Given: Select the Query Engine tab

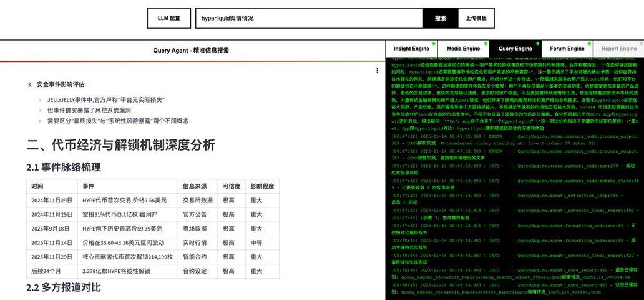Looking at the screenshot, I should pyautogui.click(x=515, y=49).
